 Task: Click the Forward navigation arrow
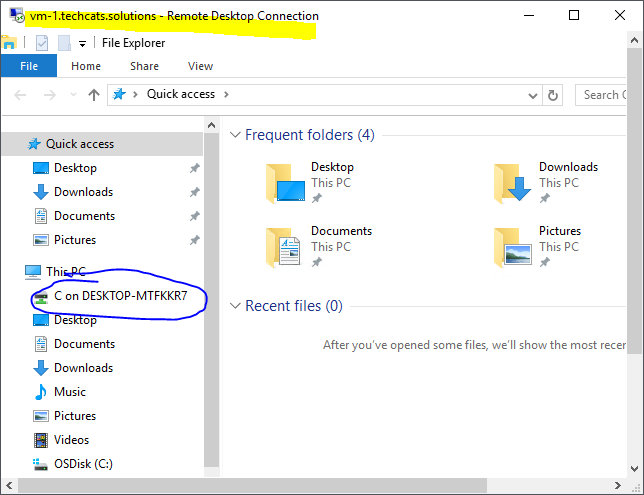(50, 95)
